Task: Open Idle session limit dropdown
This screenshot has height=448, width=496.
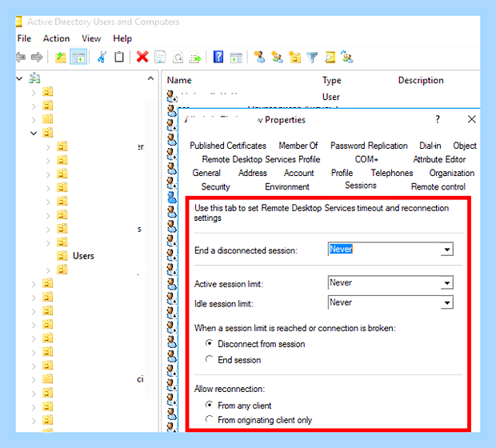Action: tap(446, 302)
